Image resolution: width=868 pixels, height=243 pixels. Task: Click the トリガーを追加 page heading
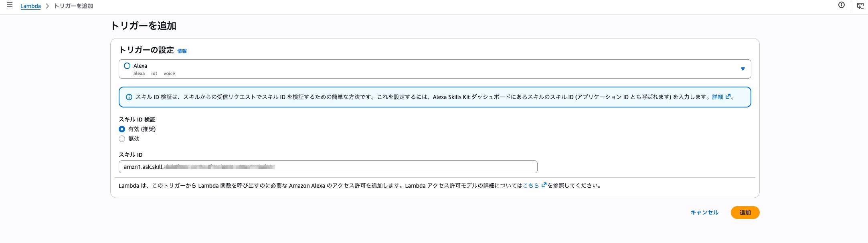144,26
